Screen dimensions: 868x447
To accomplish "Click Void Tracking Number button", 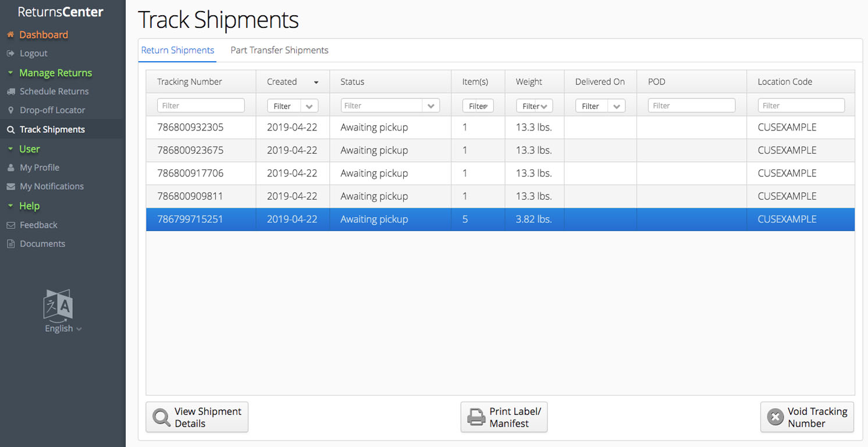I will [807, 417].
